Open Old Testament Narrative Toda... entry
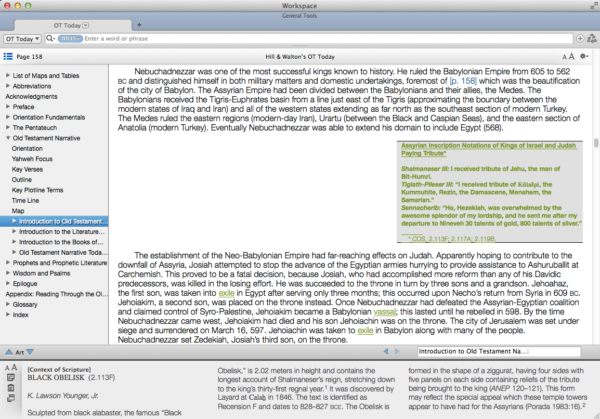Screen dimensions: 600x419 click(x=63, y=252)
